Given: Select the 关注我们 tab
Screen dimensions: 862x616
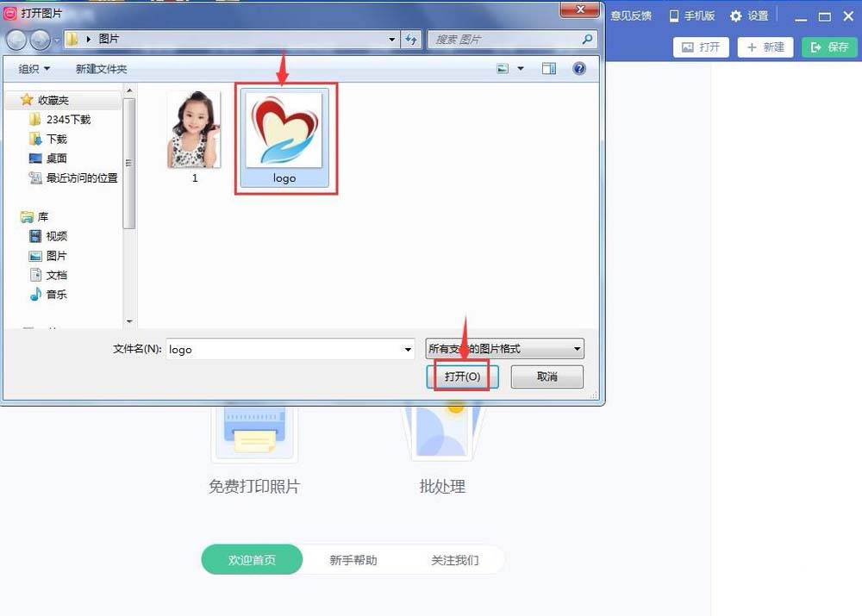Looking at the screenshot, I should click(x=454, y=559).
